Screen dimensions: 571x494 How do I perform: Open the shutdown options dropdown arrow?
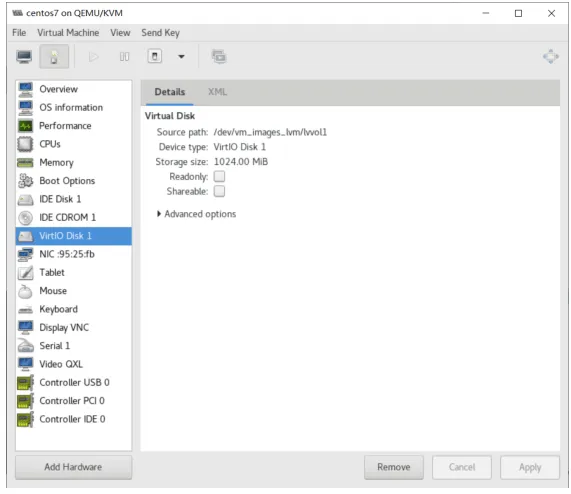point(181,56)
